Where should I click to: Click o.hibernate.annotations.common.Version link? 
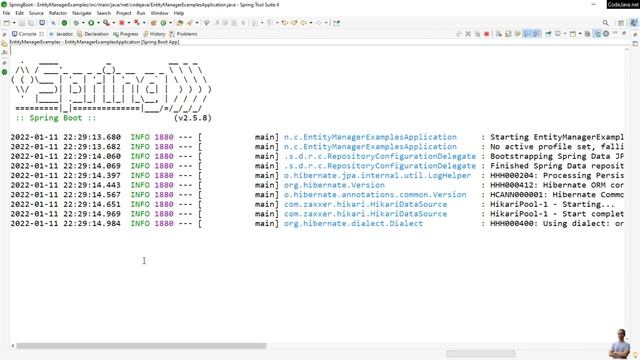point(375,195)
